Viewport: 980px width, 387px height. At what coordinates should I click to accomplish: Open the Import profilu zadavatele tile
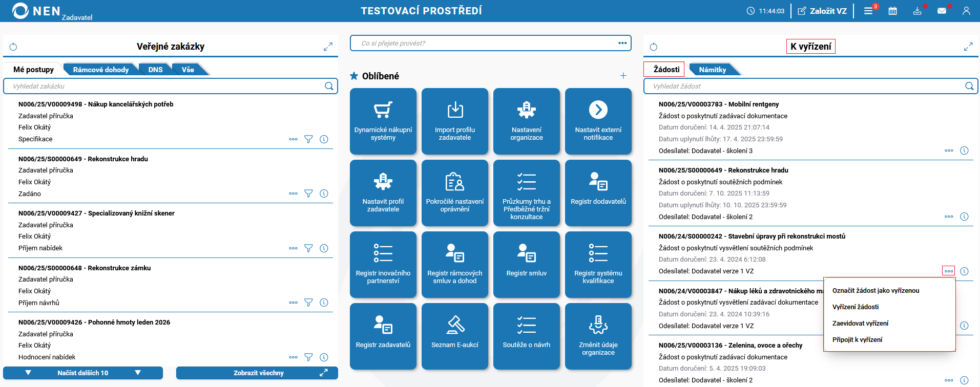click(x=455, y=121)
